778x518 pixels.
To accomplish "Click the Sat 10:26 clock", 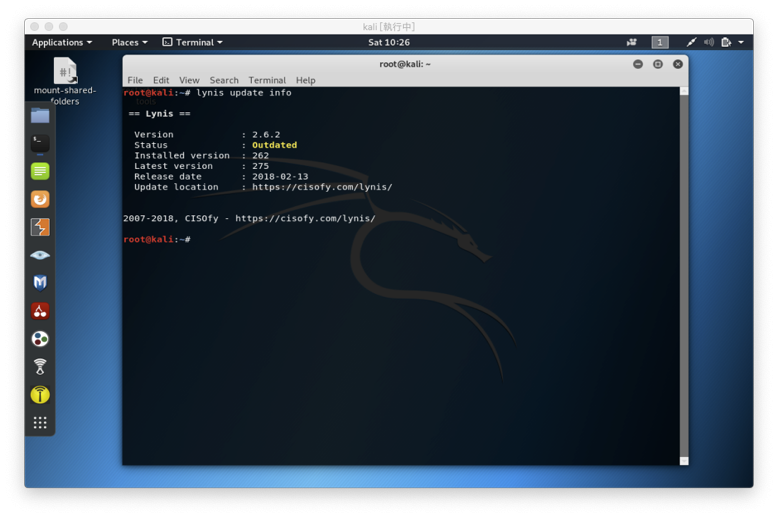I will pos(389,43).
